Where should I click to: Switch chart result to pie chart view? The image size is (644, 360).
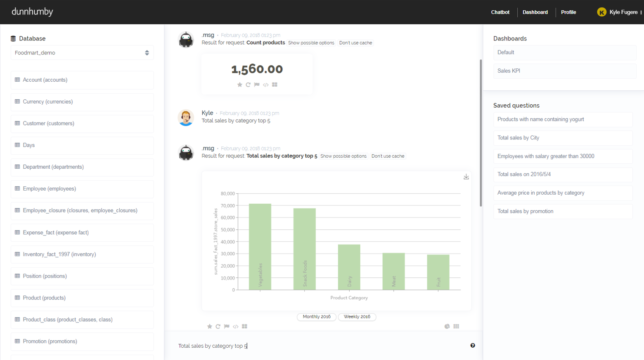447,327
